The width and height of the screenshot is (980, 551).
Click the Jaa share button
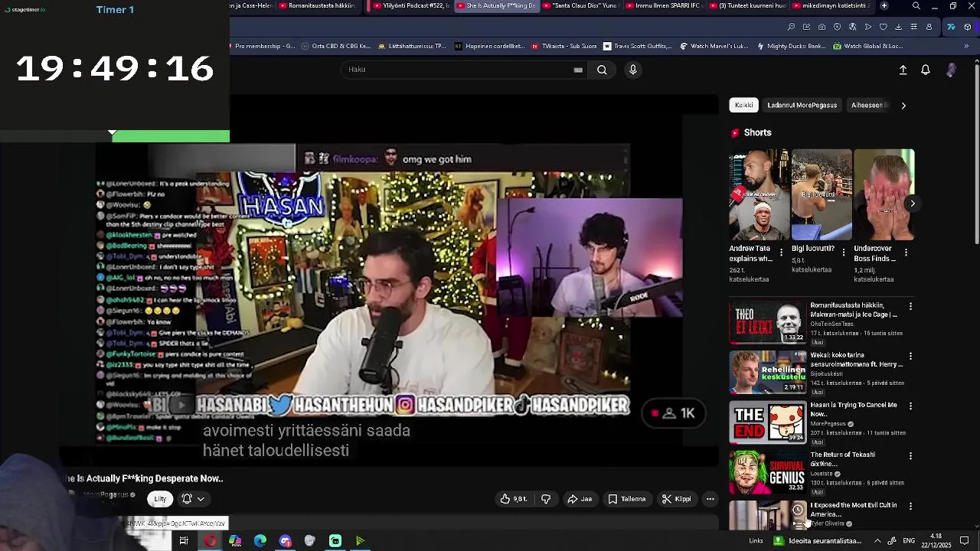pyautogui.click(x=580, y=499)
